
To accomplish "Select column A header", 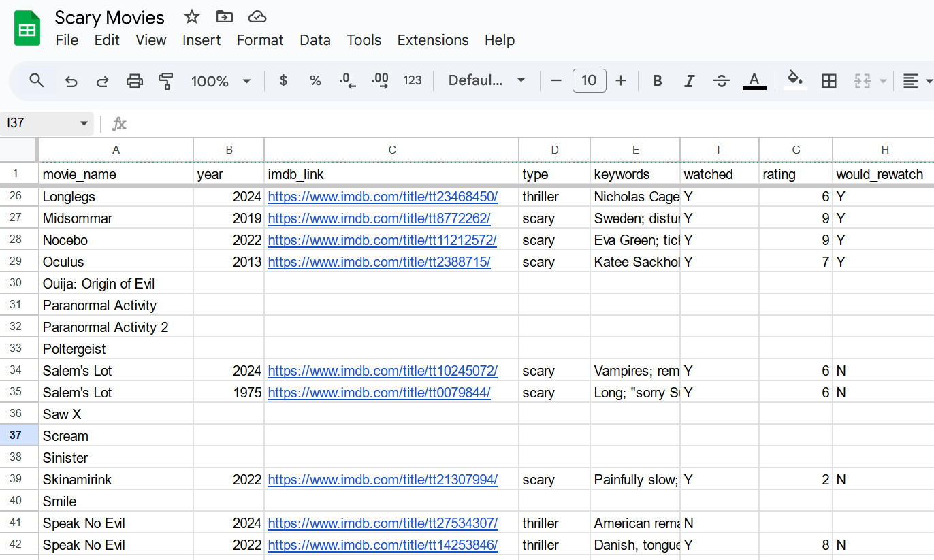I will coord(116,150).
